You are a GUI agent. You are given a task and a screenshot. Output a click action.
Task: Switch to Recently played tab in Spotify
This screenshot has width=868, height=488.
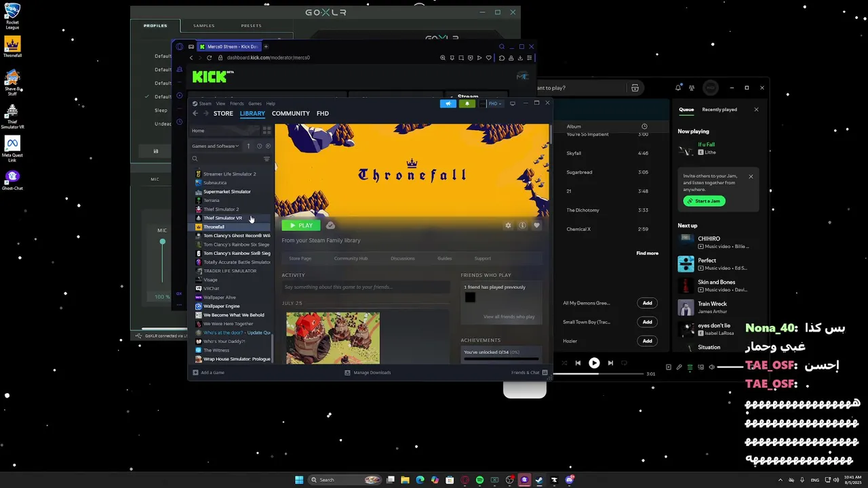coord(719,109)
